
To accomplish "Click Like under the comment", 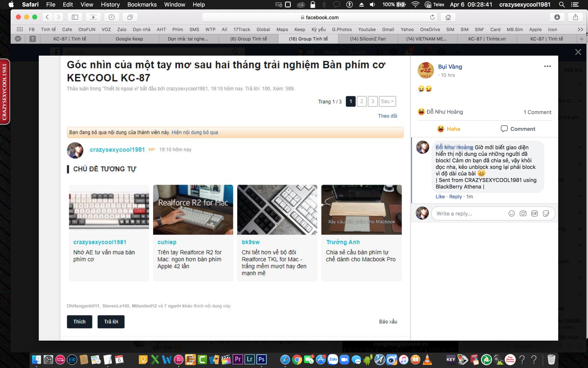I will click(x=440, y=196).
